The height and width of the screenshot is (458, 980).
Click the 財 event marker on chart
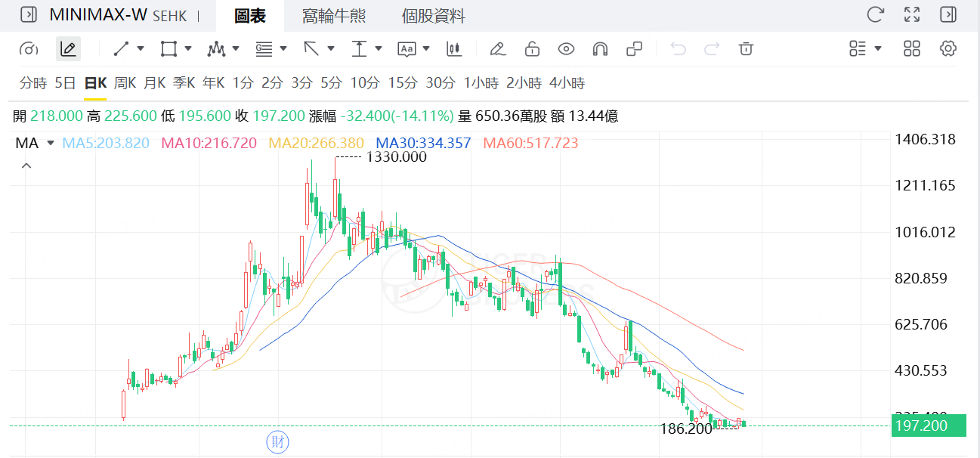[277, 442]
